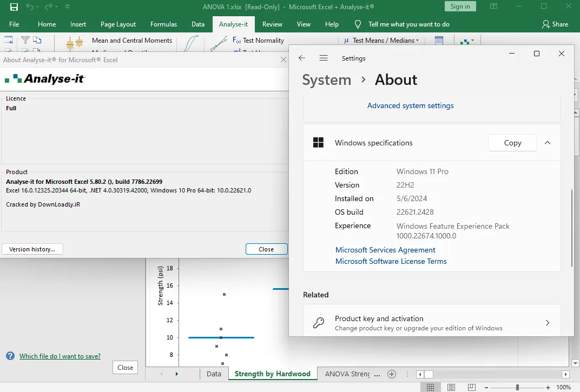The image size is (580, 392).
Task: Click the Save icon in title bar
Action: (x=14, y=6)
